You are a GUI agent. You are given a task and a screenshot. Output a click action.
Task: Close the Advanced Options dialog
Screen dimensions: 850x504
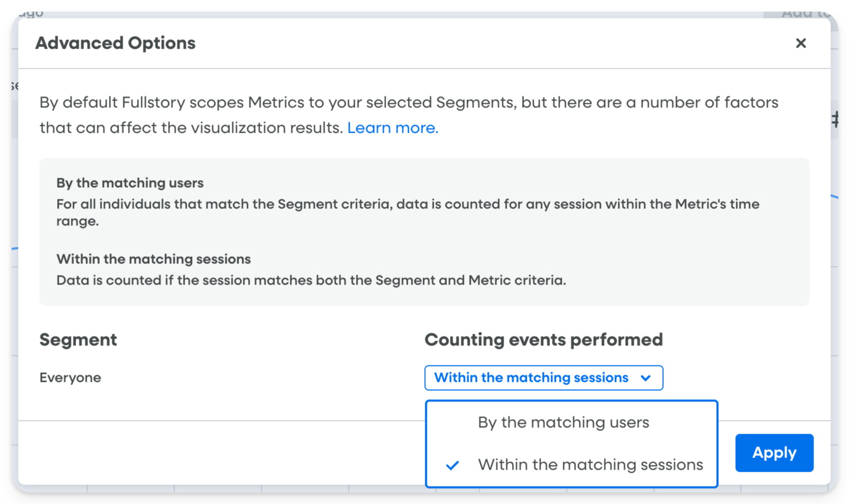point(801,43)
